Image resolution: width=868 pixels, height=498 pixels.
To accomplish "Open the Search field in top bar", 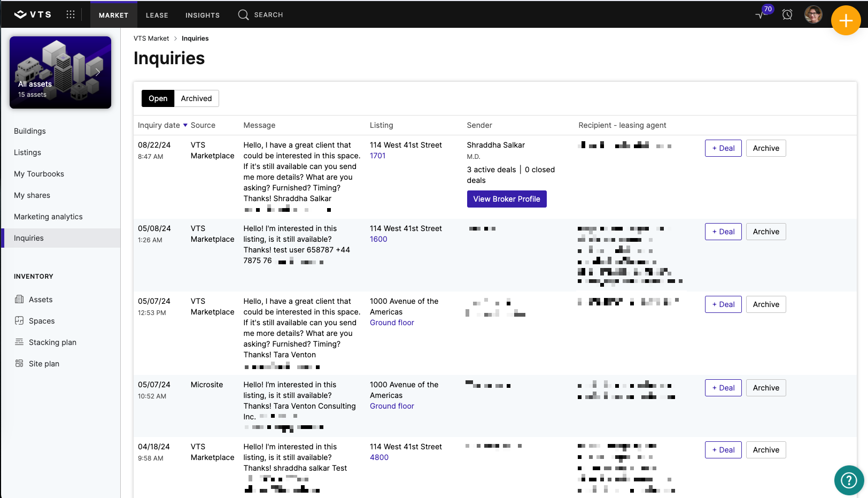I will pos(261,15).
